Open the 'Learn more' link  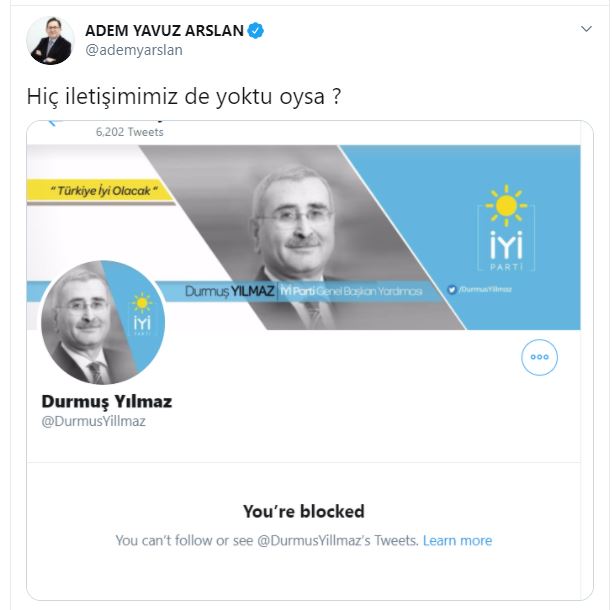pos(457,540)
